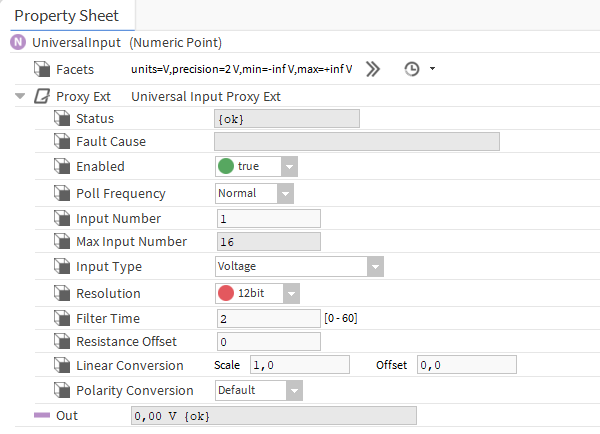Click the clock history icon beside Facets
The image size is (600, 434).
pos(411,69)
